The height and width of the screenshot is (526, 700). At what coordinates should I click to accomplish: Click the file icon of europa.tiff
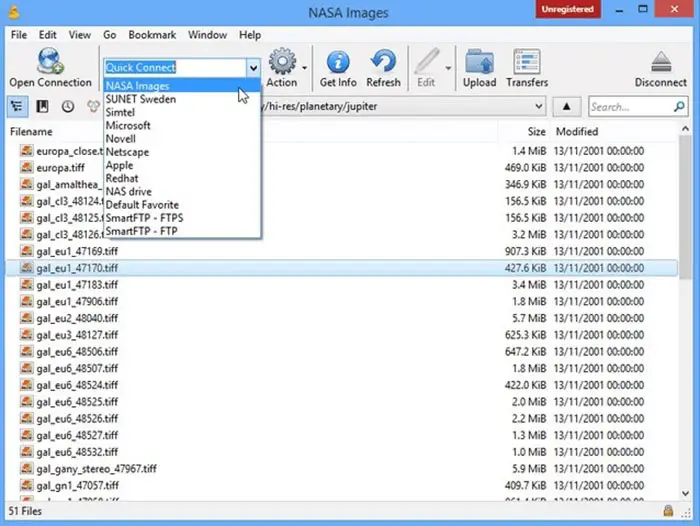26,167
